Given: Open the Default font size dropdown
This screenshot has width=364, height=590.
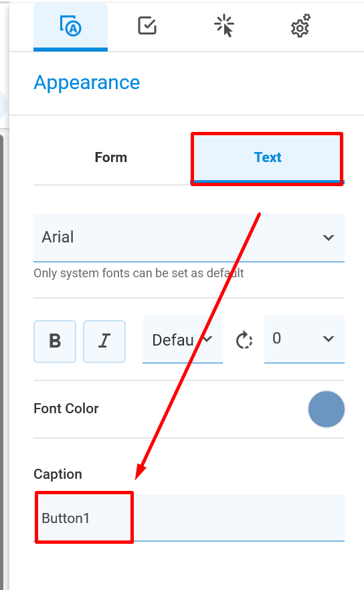Looking at the screenshot, I should click(x=183, y=340).
